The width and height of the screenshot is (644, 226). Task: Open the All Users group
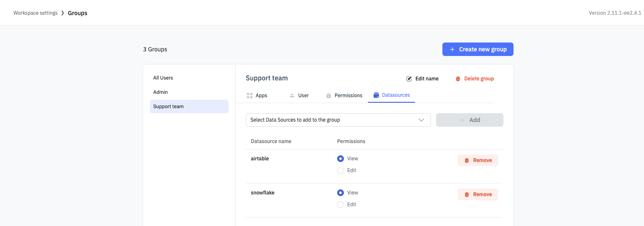tap(163, 78)
